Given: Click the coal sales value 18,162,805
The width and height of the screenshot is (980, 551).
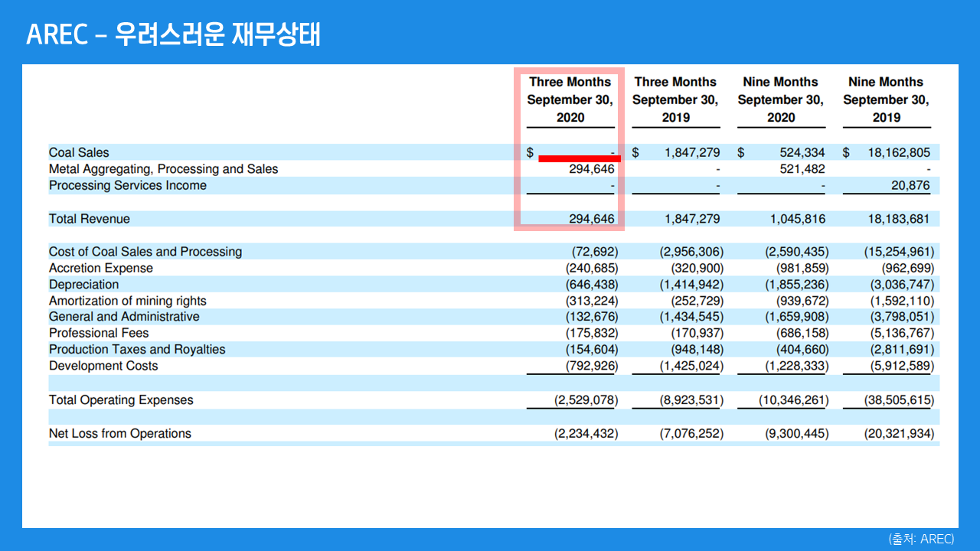Looking at the screenshot, I should pyautogui.click(x=899, y=152).
